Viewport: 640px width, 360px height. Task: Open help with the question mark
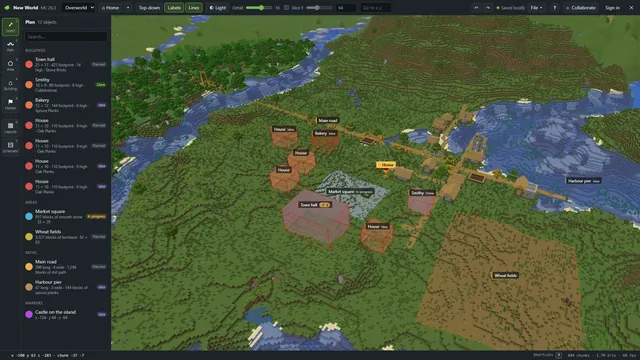(x=554, y=8)
